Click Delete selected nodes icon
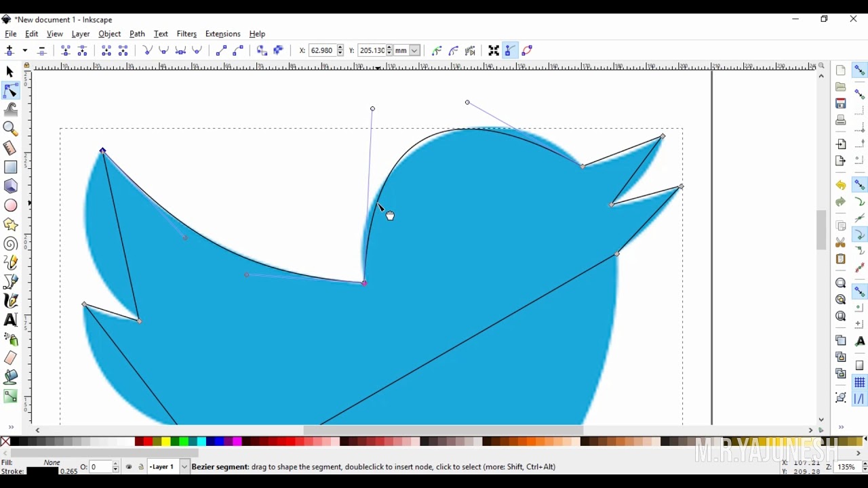Viewport: 868px width, 488px height. pyautogui.click(x=42, y=51)
